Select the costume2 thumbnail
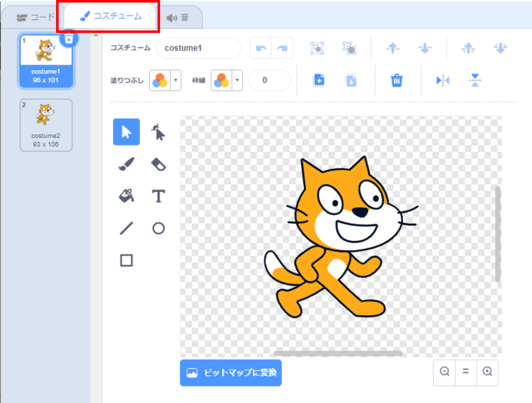This screenshot has height=403, width=532. [46, 125]
